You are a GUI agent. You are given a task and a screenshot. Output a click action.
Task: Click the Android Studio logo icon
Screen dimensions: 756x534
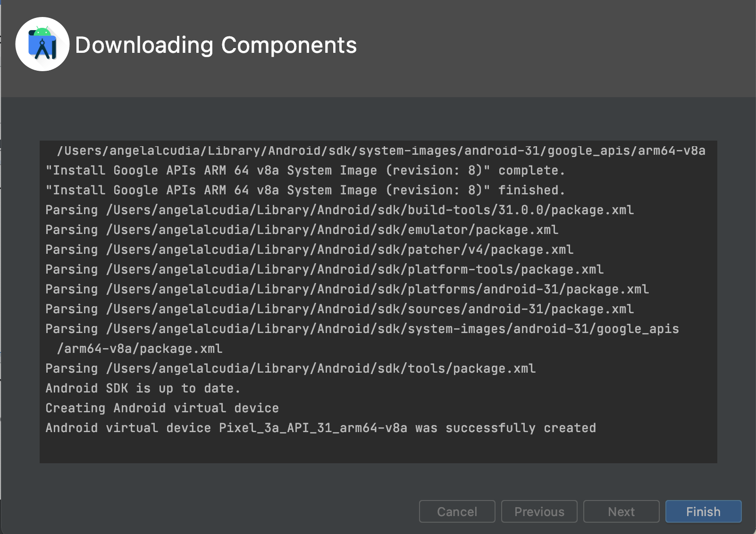point(42,44)
